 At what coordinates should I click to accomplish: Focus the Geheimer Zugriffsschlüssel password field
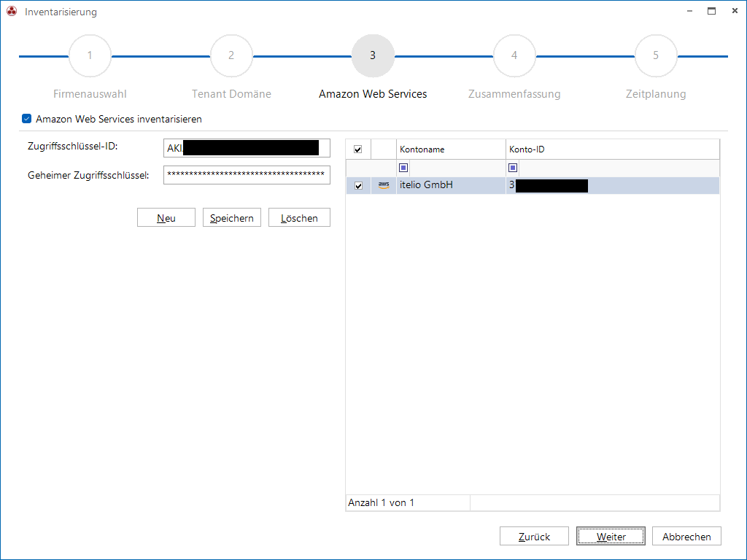pyautogui.click(x=247, y=175)
